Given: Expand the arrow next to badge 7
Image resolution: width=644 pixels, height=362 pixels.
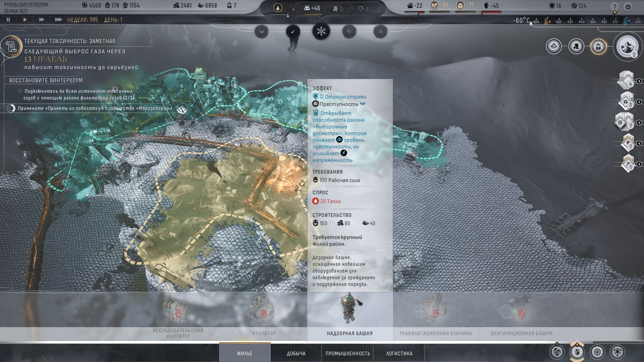Looking at the screenshot, I should (639, 123).
